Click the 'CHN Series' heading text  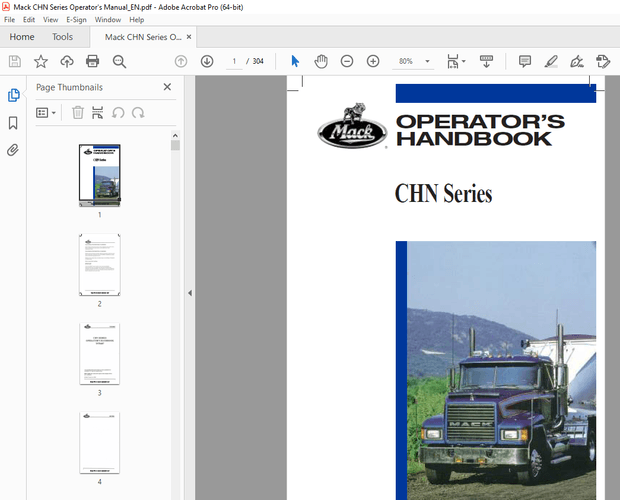[444, 193]
